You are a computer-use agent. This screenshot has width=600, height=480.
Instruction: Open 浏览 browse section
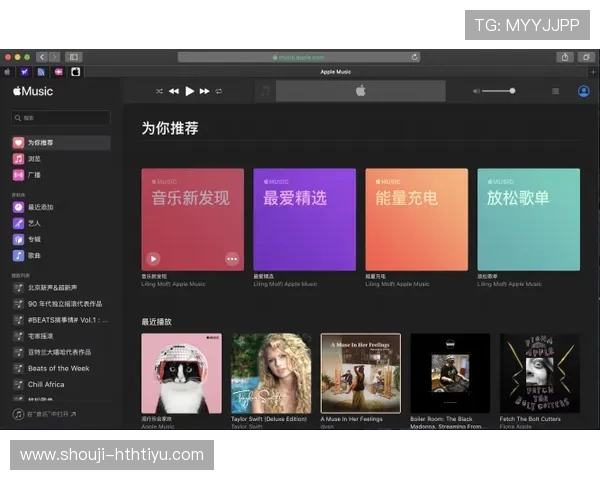(x=61, y=159)
